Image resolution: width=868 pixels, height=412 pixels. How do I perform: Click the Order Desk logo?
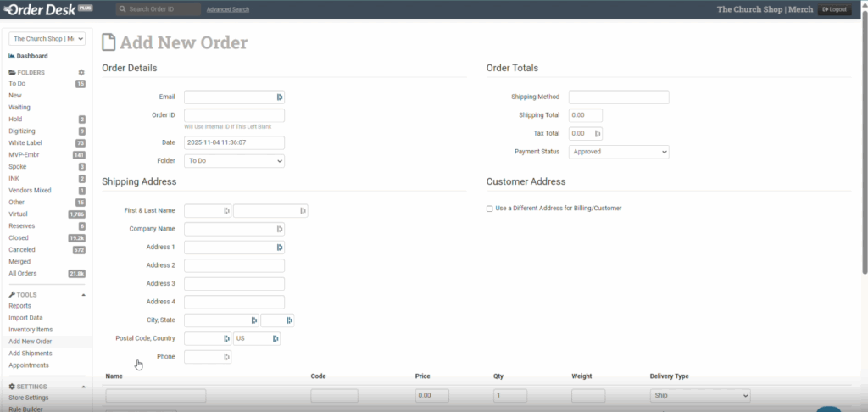(x=49, y=9)
